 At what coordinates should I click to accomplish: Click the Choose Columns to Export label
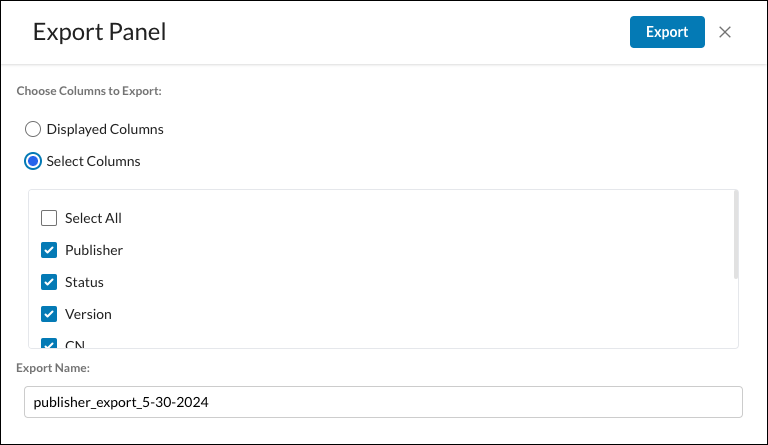coord(89,91)
